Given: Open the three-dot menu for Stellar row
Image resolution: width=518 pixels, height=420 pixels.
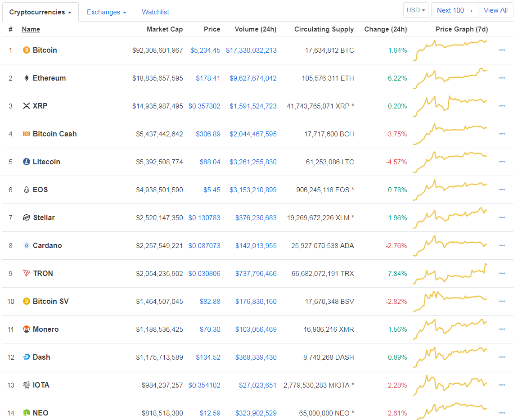Looking at the screenshot, I should (x=502, y=218).
